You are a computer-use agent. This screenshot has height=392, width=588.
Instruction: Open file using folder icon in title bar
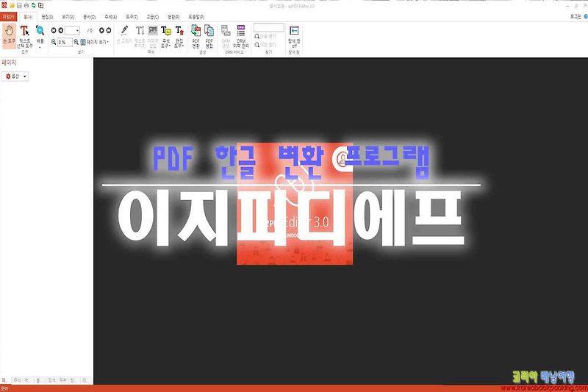coord(12,6)
